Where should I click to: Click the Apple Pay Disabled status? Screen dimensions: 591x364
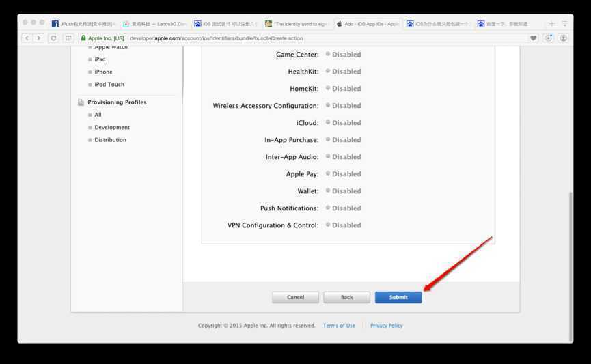click(344, 174)
